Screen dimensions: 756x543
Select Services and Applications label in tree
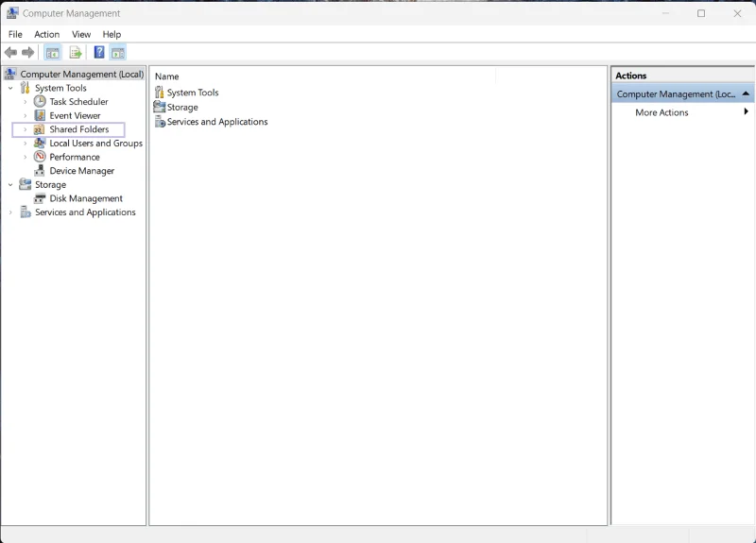click(85, 212)
